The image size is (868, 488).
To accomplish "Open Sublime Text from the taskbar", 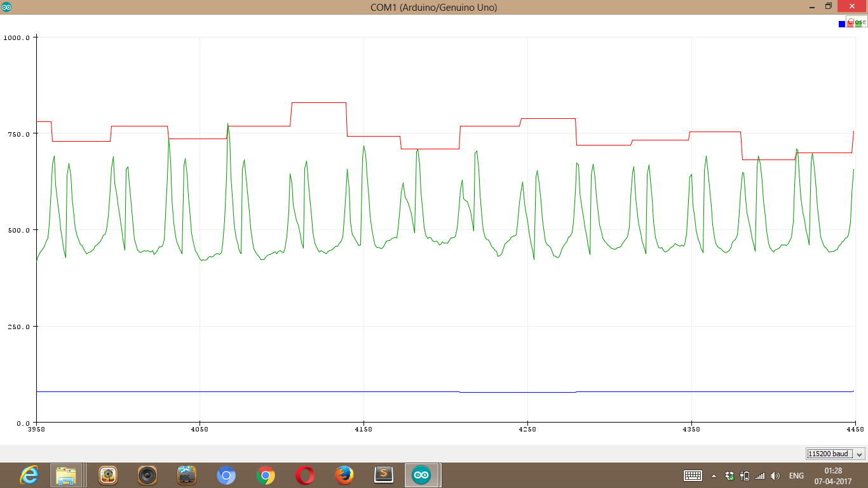I will point(383,475).
